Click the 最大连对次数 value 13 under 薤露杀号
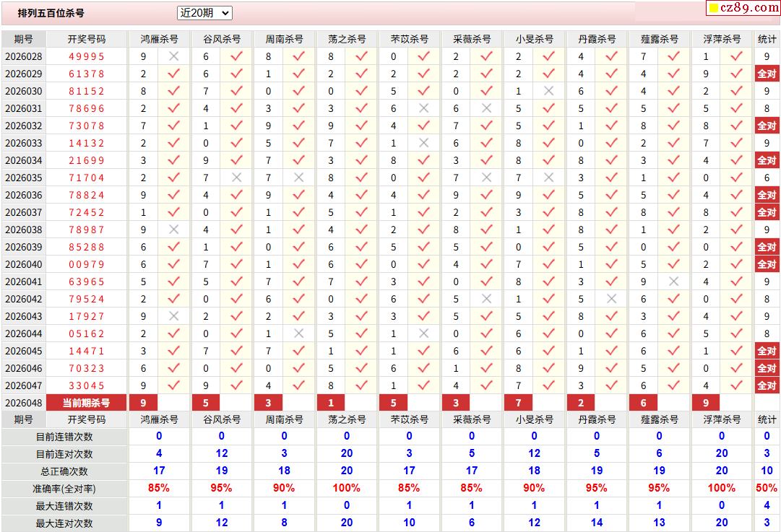 [659, 523]
